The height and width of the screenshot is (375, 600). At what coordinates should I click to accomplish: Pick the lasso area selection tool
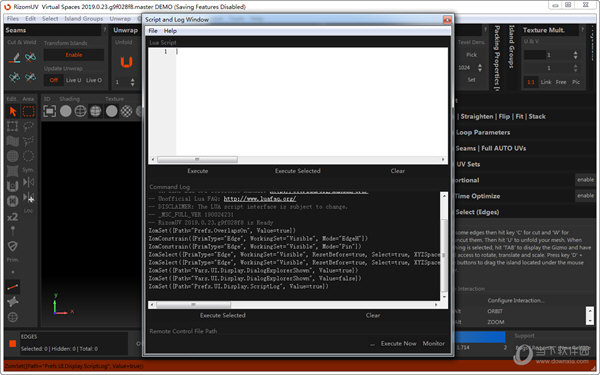pos(28,126)
